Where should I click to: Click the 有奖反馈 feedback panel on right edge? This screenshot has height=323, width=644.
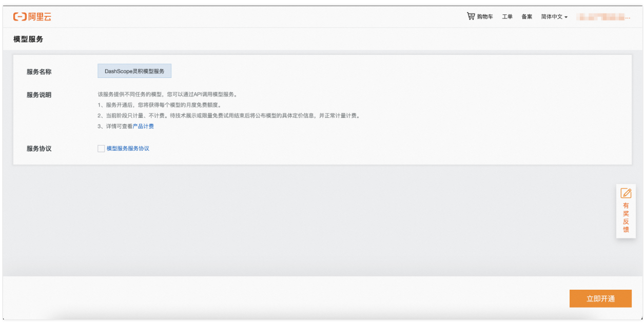coord(626,210)
